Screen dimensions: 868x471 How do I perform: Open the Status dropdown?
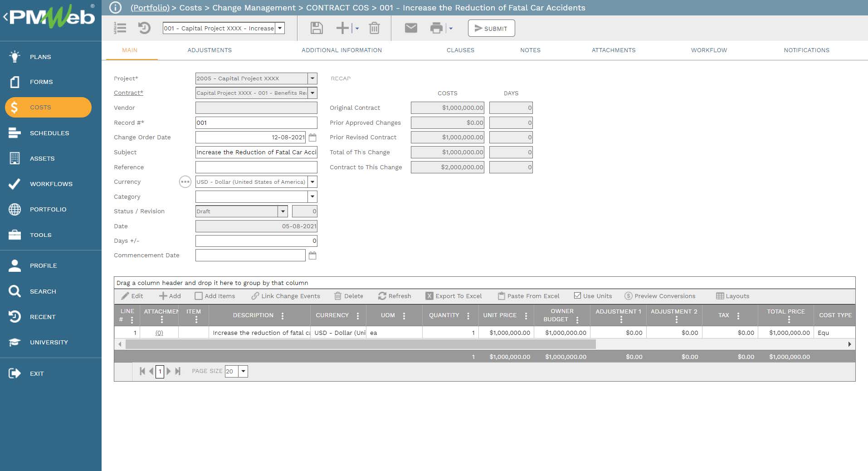pyautogui.click(x=283, y=211)
